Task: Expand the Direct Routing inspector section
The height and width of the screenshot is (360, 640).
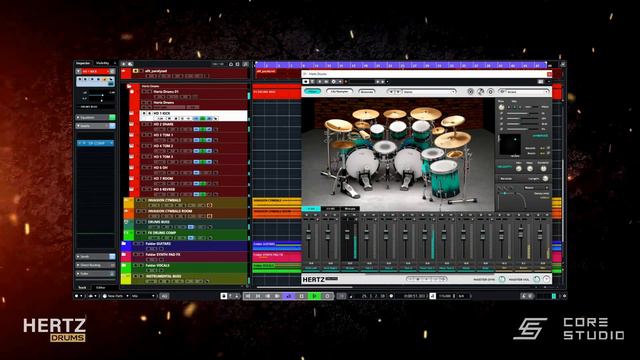Action: pyautogui.click(x=95, y=265)
